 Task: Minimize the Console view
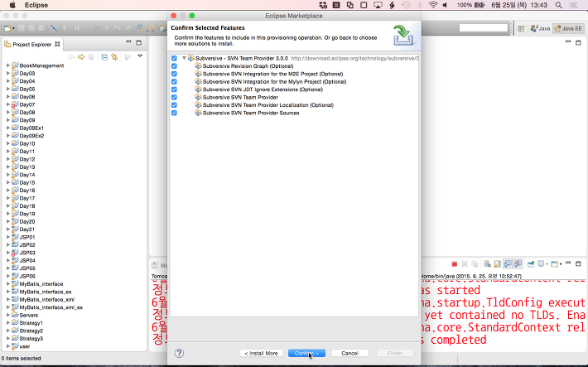(x=568, y=263)
